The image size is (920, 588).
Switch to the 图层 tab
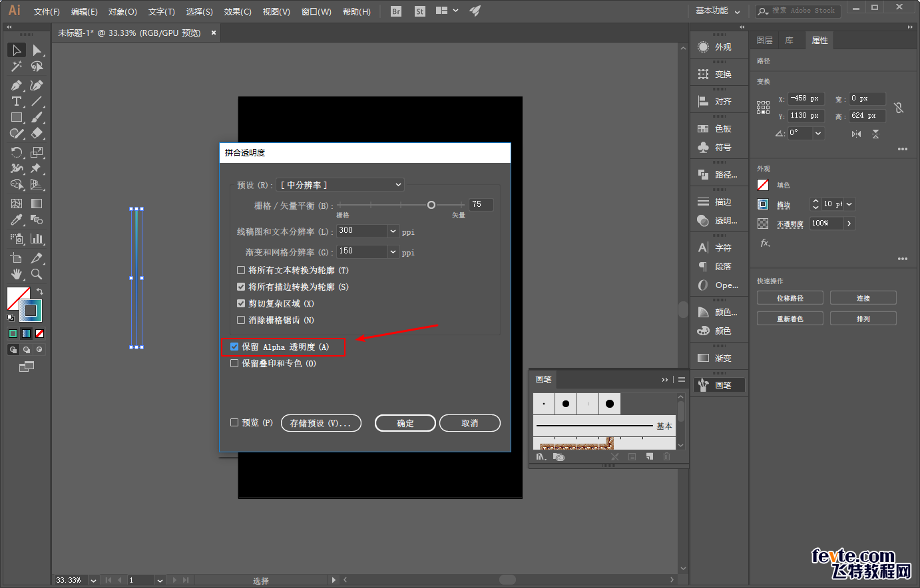tap(765, 41)
